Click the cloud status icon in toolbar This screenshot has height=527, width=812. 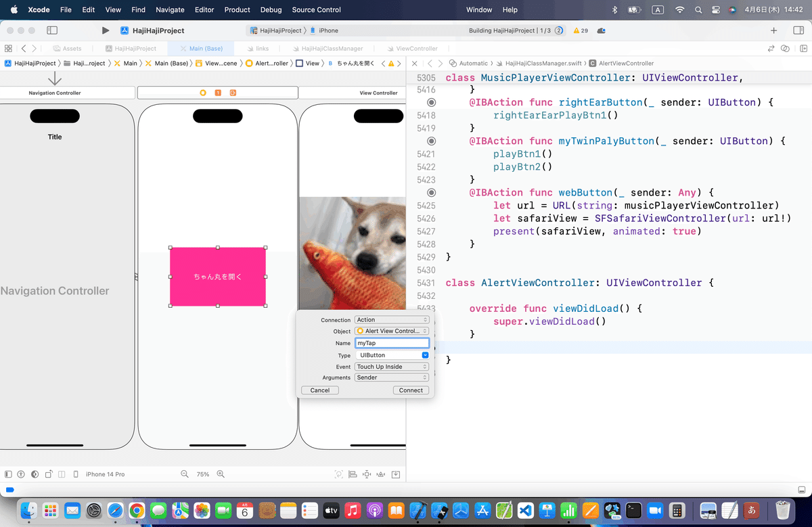601,30
